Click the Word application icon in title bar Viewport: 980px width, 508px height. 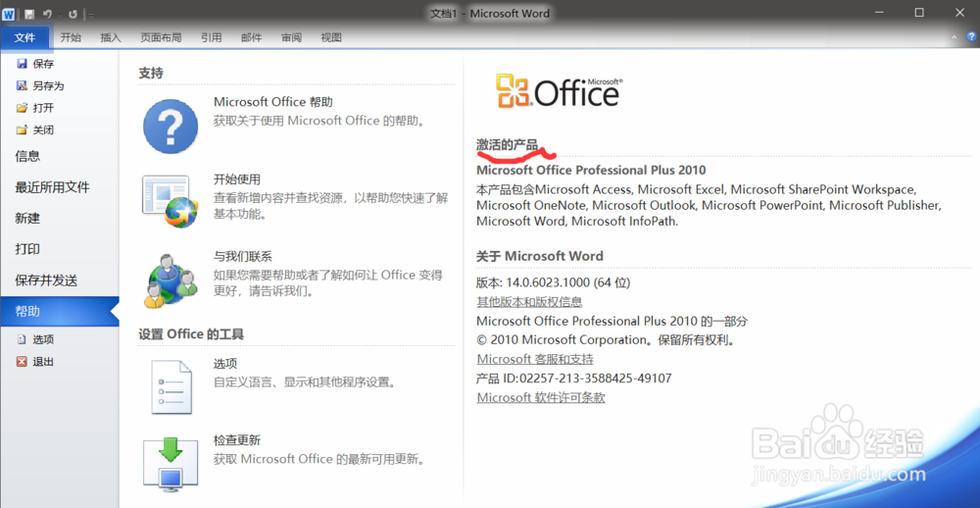(8, 14)
